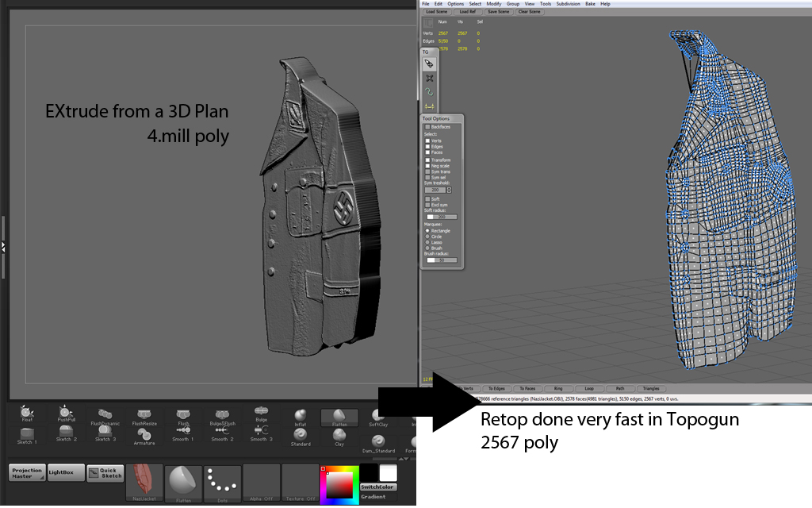Toggle the Neg scale checkbox
The height and width of the screenshot is (508, 812).
coord(427,166)
